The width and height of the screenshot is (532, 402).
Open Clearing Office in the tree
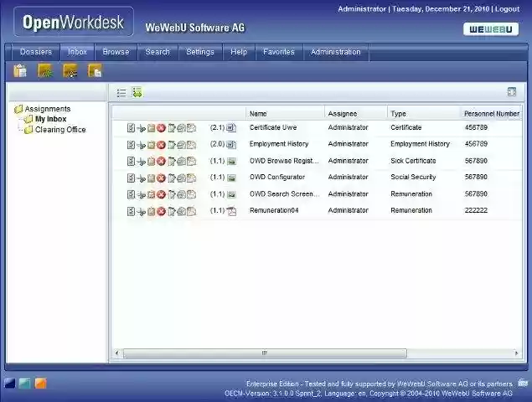pyautogui.click(x=60, y=130)
